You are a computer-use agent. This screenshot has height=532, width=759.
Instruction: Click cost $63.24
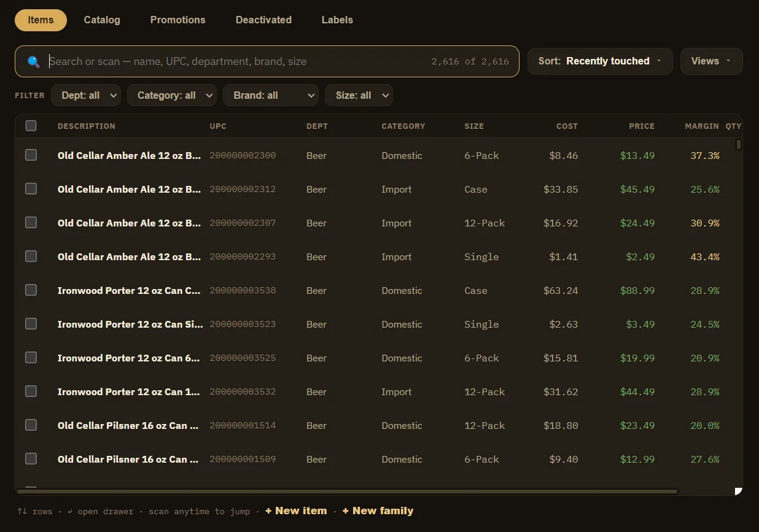click(561, 290)
